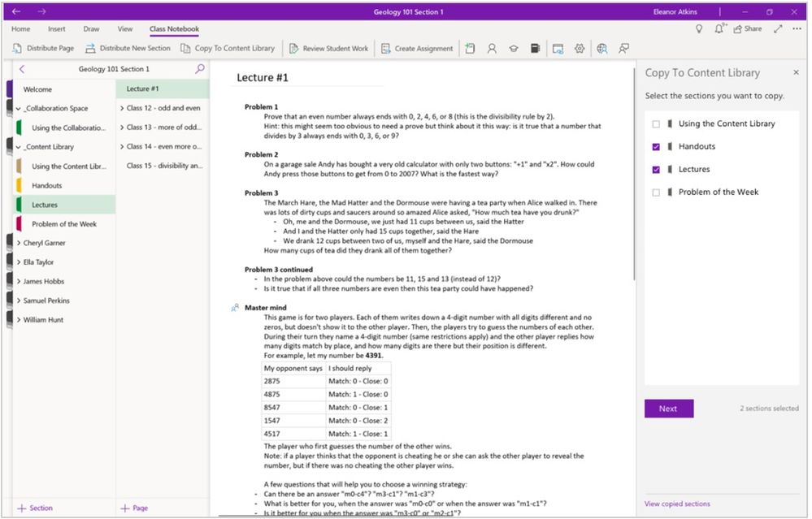Screen dimensions: 812x519
Task: Click the screen icon left of the gear
Action: click(x=558, y=49)
